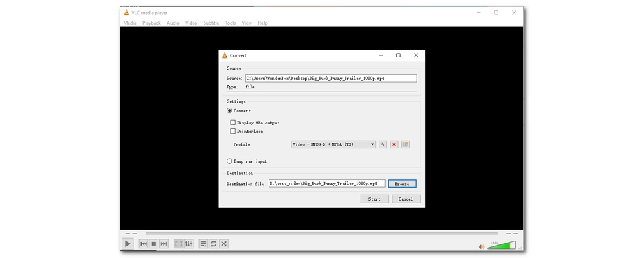Click the Destination file text field
Viewport: 644px width, 258px height.
point(327,184)
